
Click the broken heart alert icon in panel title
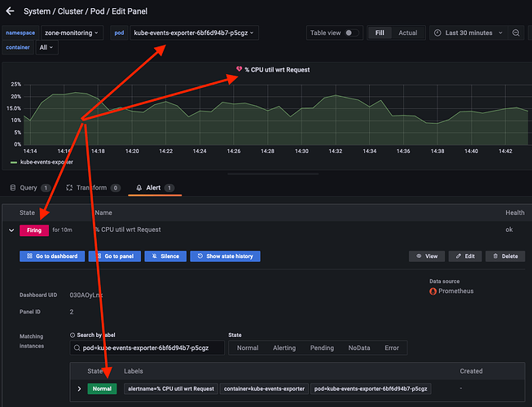pos(240,69)
